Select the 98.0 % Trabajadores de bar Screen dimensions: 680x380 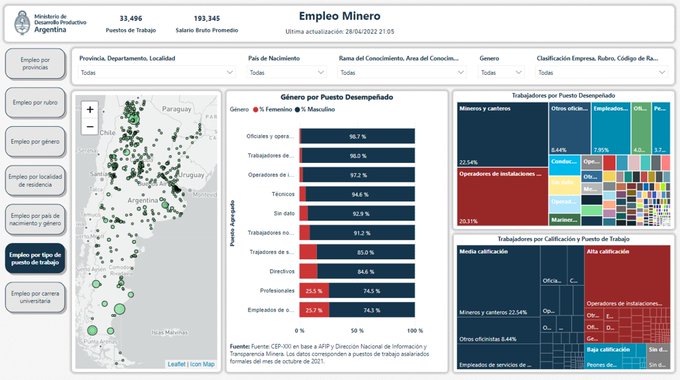tap(357, 155)
